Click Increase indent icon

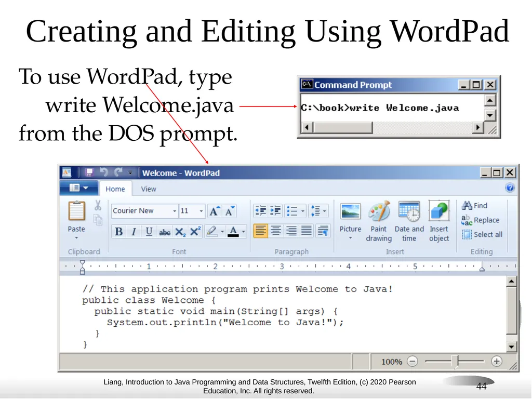pyautogui.click(x=275, y=211)
